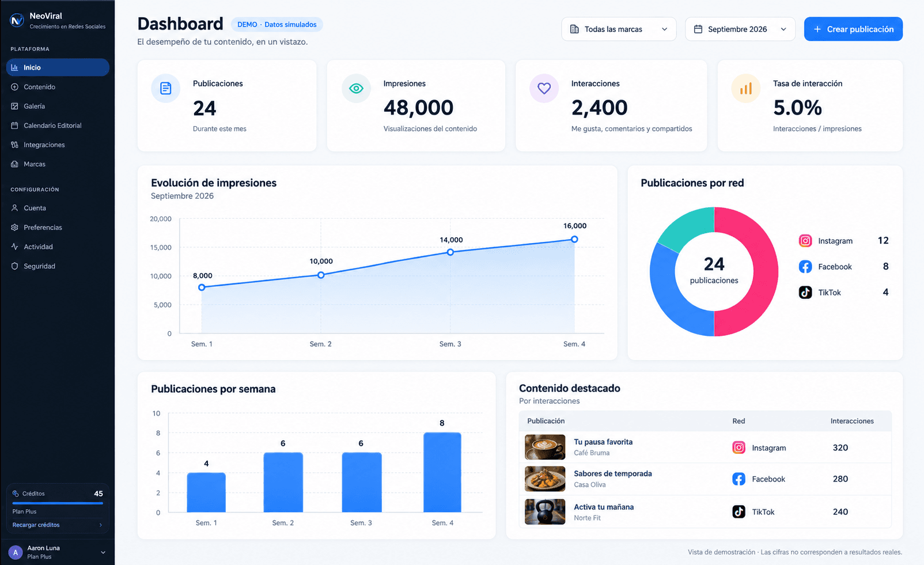Click the Marcas sidebar icon
This screenshot has height=565, width=924.
(x=14, y=164)
